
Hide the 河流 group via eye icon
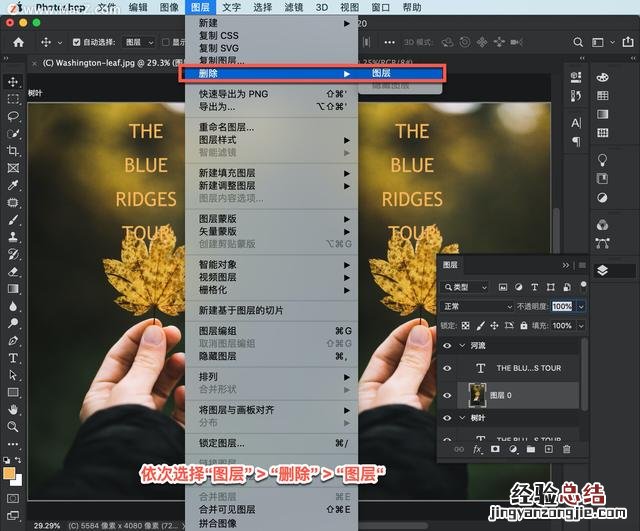(x=447, y=345)
